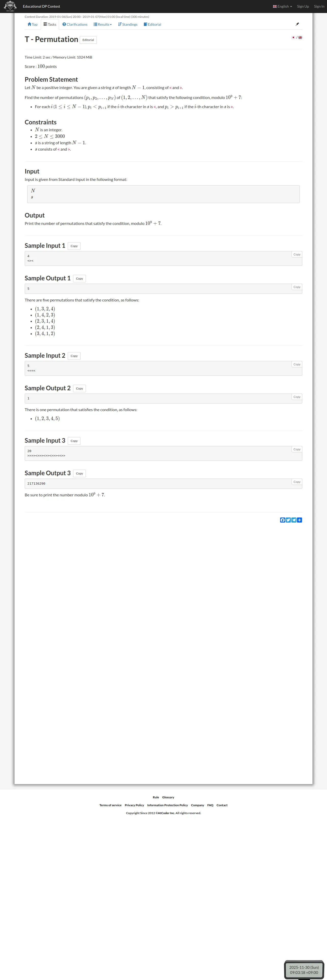Share the task via the Twitter icon
Viewport: 327px width, 980px height.
tap(288, 520)
